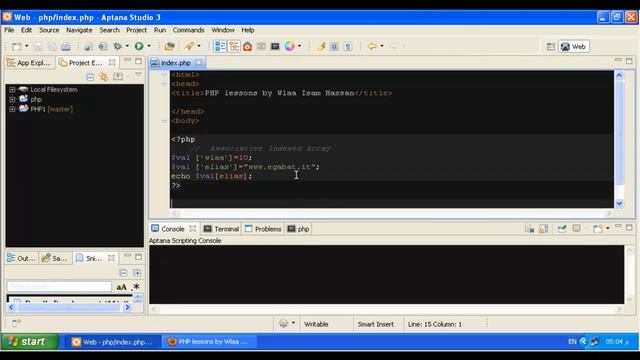Viewport: 640px width, 360px height.
Task: Toggle the Show Outline list icon
Action: click(220, 46)
